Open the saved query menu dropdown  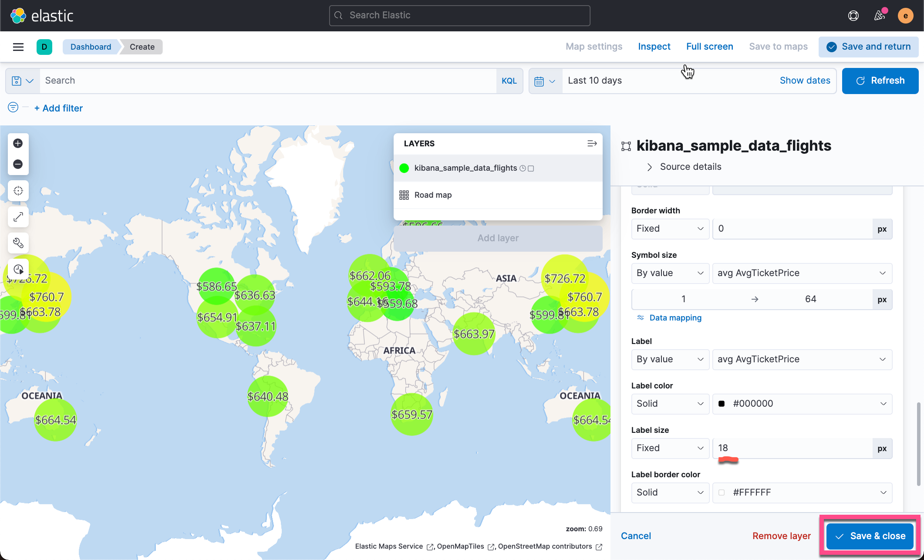tap(23, 81)
